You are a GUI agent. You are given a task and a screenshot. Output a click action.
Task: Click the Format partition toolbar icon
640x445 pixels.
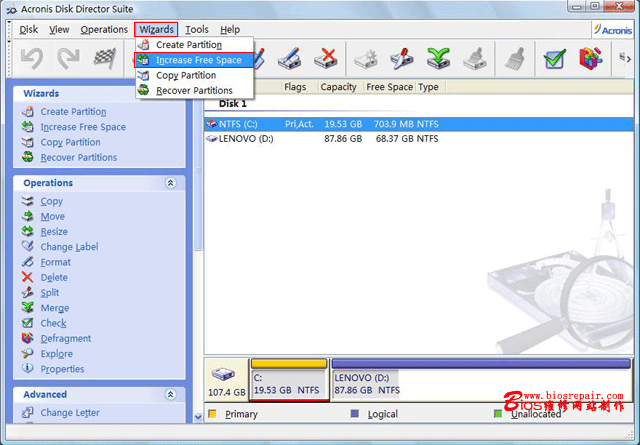coord(289,59)
